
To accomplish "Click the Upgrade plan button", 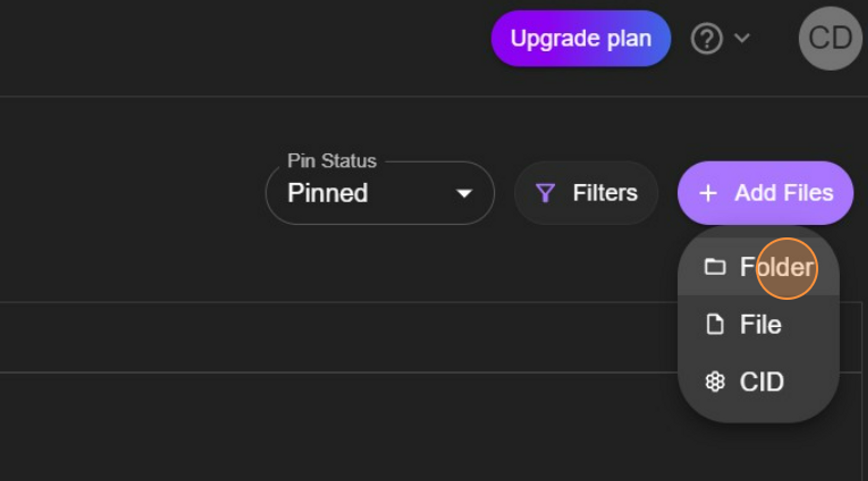I will coord(581,38).
